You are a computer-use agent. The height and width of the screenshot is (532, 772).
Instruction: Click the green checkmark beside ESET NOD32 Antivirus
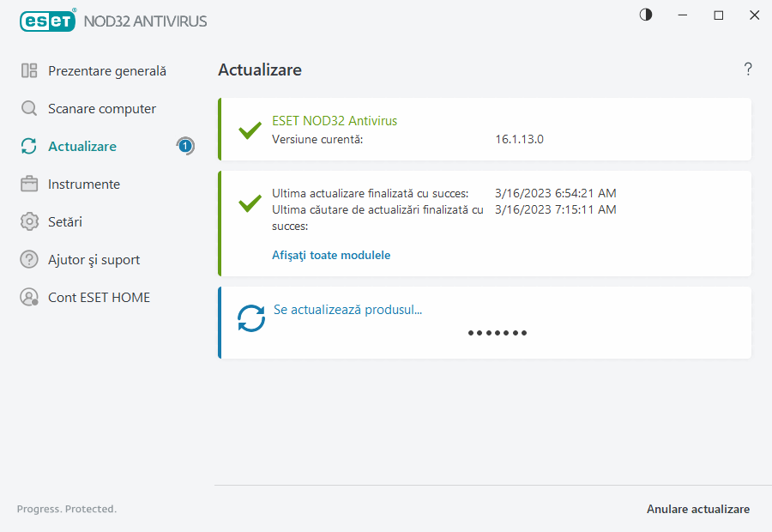click(x=250, y=130)
